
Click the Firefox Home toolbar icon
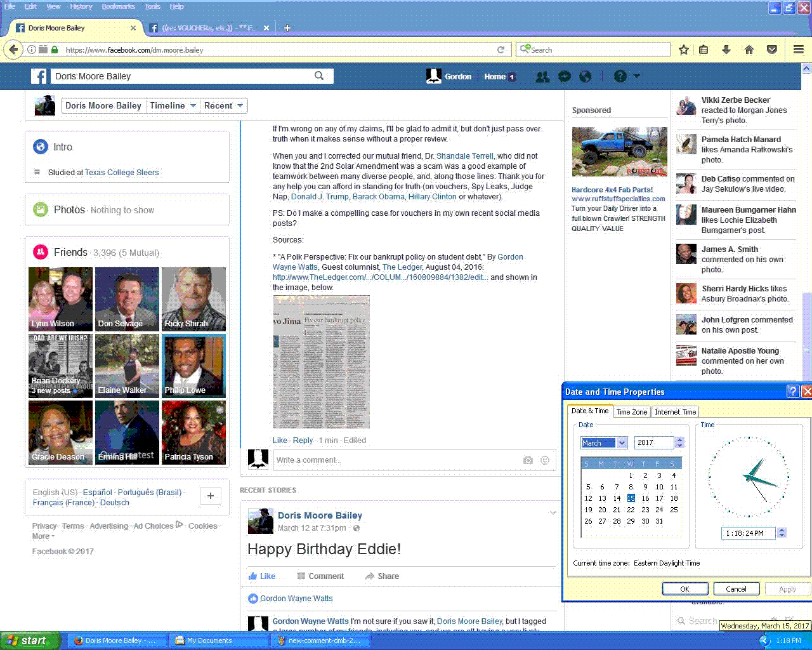click(749, 50)
